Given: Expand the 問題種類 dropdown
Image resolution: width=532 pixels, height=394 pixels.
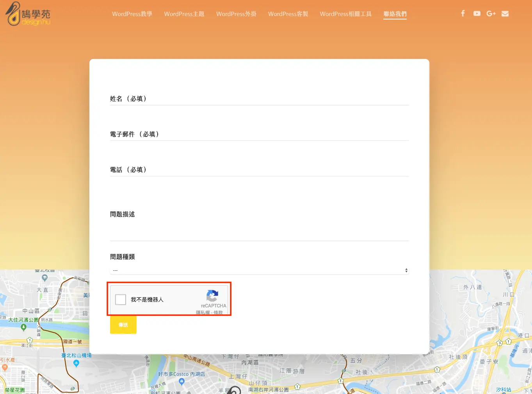Looking at the screenshot, I should [259, 270].
